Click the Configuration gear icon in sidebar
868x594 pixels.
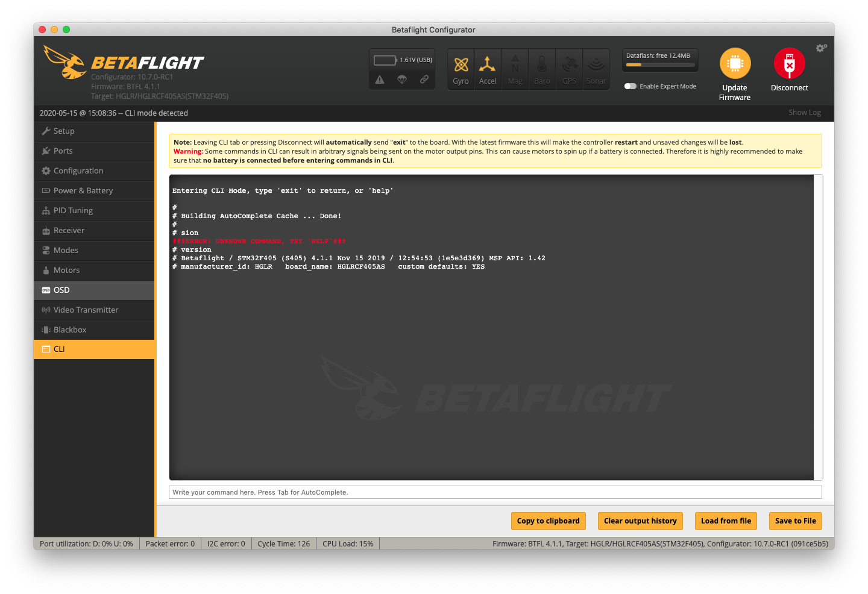pyautogui.click(x=46, y=170)
